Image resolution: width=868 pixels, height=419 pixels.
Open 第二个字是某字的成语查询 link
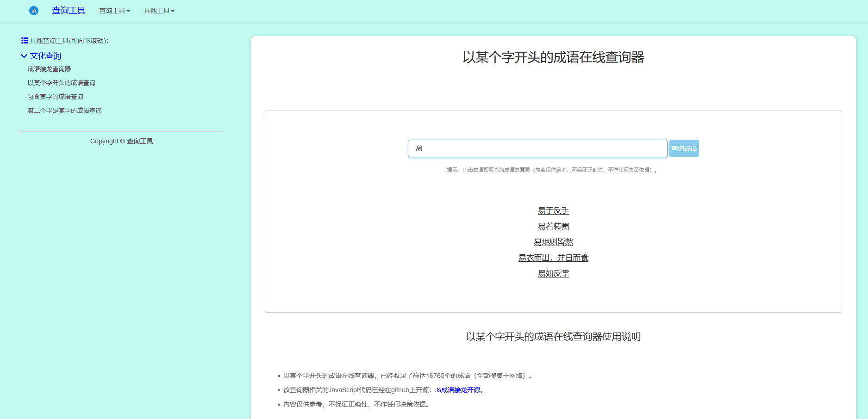[x=64, y=111]
